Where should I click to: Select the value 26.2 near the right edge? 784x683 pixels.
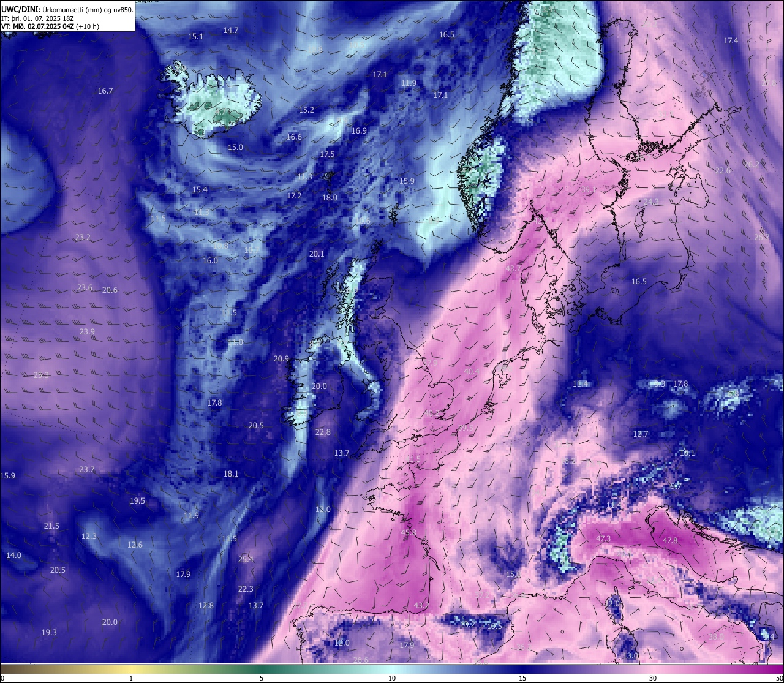pos(752,165)
